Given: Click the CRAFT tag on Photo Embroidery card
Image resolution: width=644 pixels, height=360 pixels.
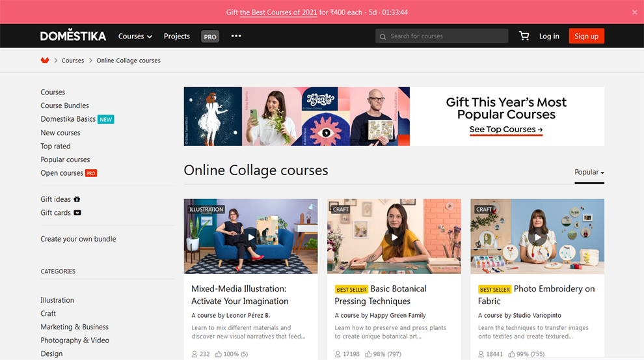Looking at the screenshot, I should coord(484,209).
